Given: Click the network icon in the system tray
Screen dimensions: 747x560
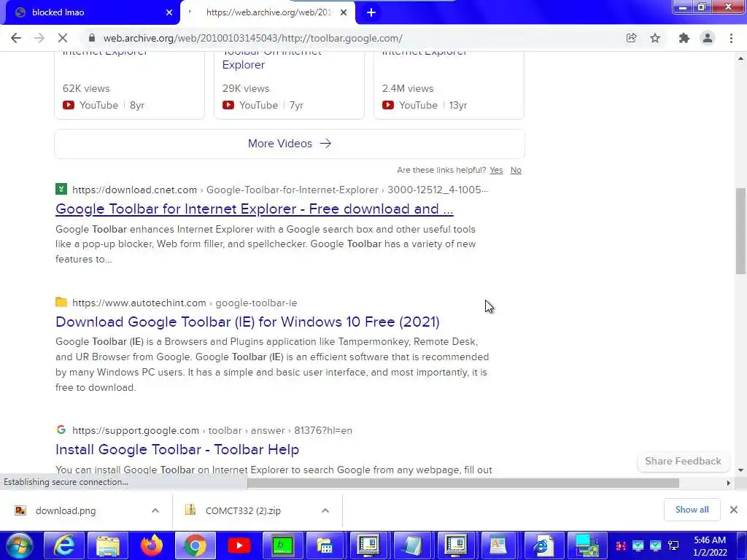Looking at the screenshot, I should pos(673,545).
